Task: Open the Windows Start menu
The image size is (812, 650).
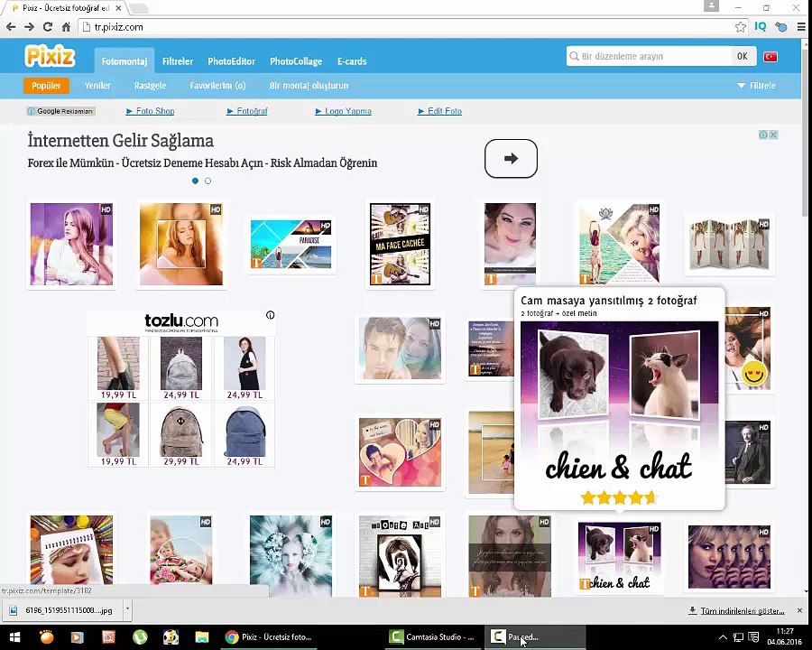Action: (x=14, y=637)
